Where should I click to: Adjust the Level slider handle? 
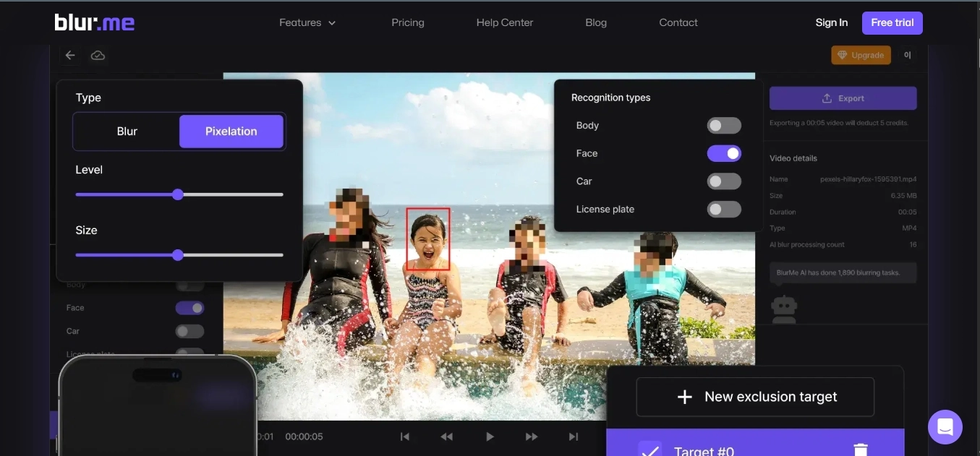(x=178, y=194)
